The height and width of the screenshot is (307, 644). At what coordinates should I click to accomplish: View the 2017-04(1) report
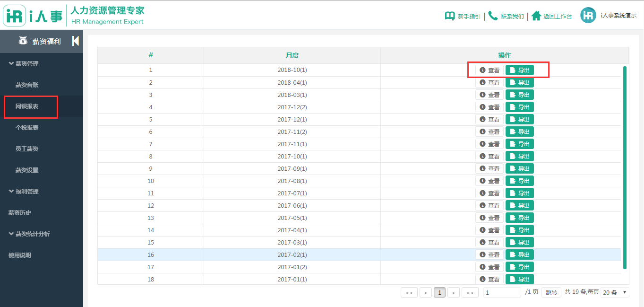tap(489, 230)
